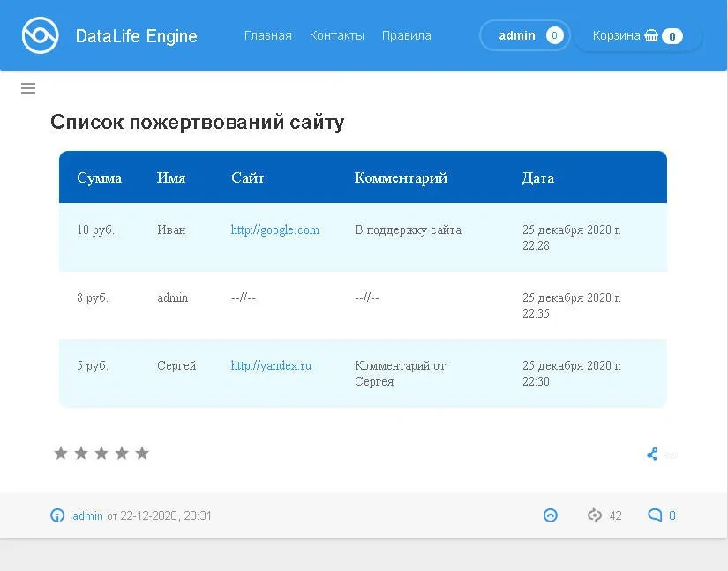Click the views counter icon
Image resolution: width=728 pixels, height=571 pixels.
pos(595,515)
